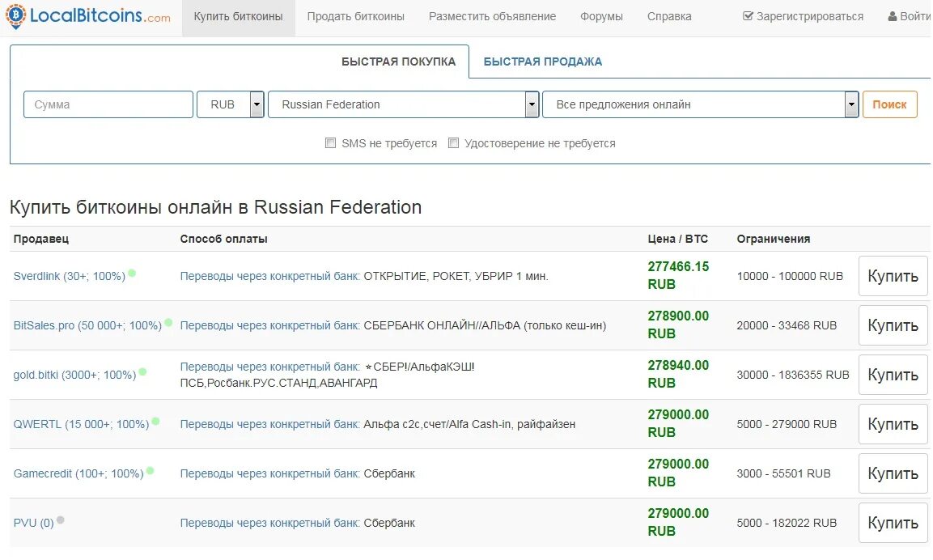Open the Russian Federation country dropdown
This screenshot has height=560, width=933.
[x=404, y=104]
